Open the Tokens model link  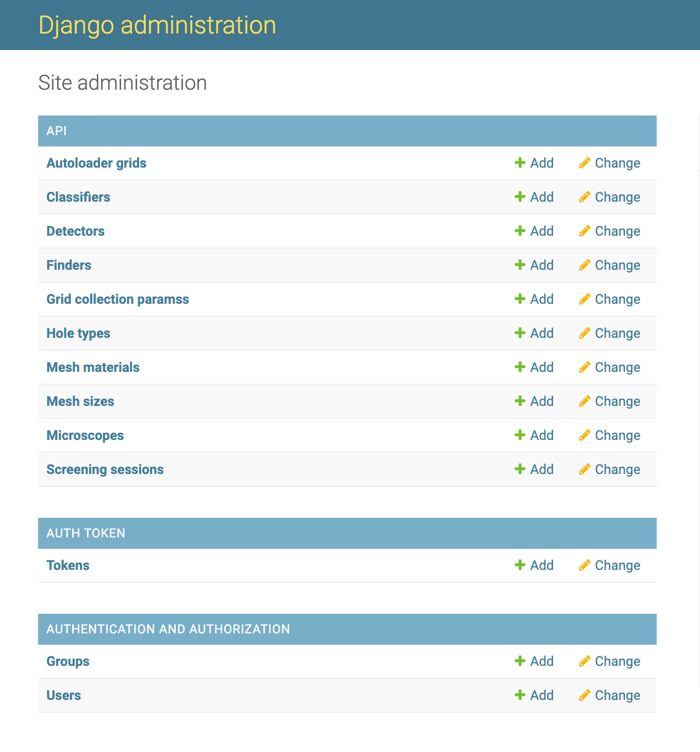pos(68,565)
